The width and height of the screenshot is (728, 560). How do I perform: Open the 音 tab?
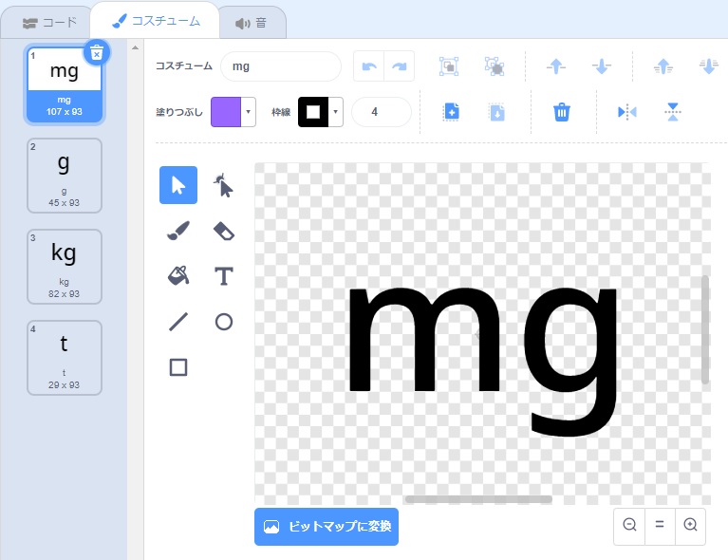252,23
